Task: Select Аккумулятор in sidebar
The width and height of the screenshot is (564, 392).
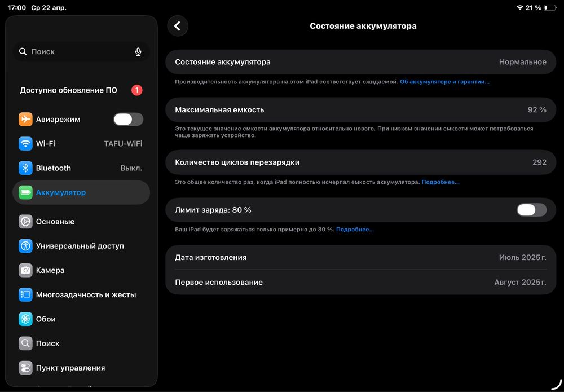Action: point(81,192)
